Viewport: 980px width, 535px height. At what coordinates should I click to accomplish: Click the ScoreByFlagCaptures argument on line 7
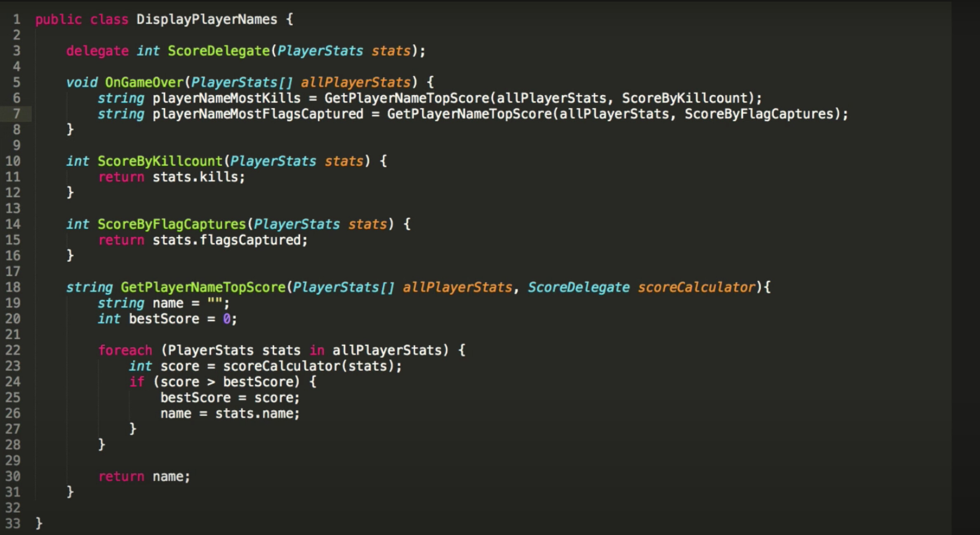[x=759, y=114]
